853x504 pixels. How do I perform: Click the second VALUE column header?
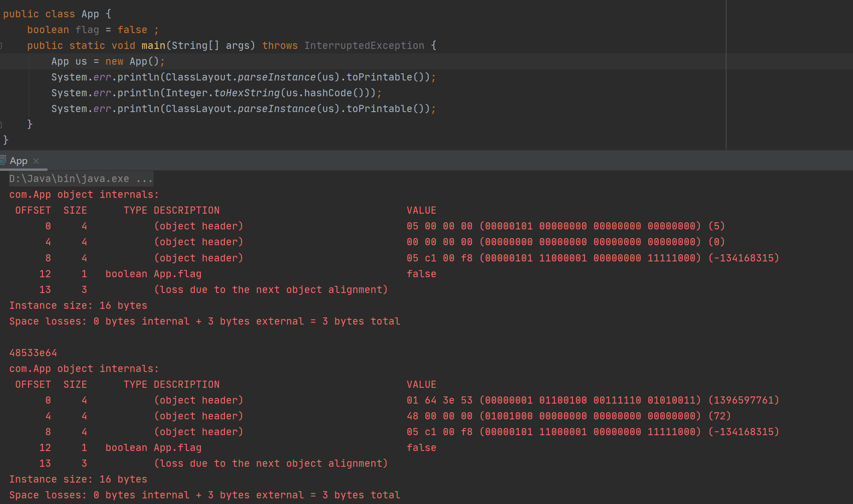point(421,384)
